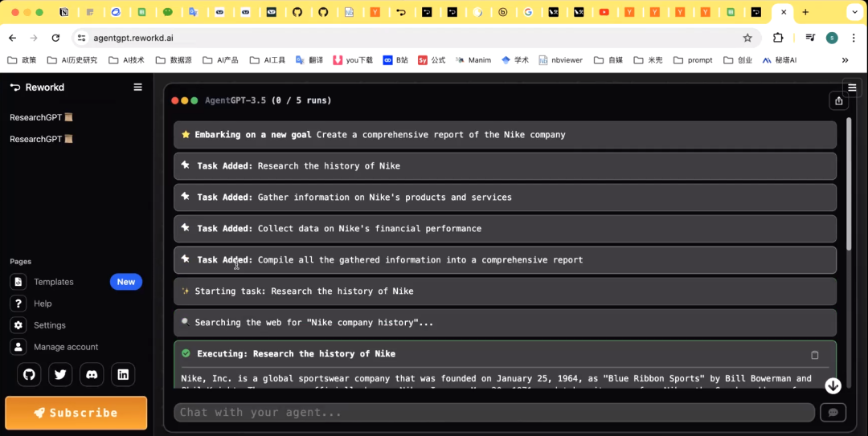Open the AI技术 bookmark folder
This screenshot has height=436, width=868.
point(127,60)
